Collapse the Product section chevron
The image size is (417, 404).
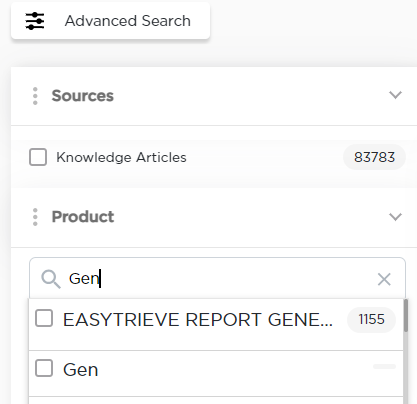[395, 217]
